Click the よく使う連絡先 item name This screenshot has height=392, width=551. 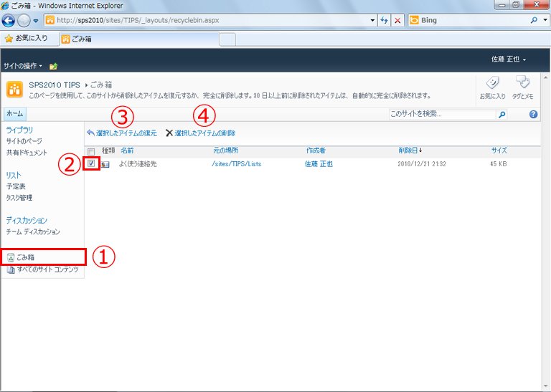pyautogui.click(x=138, y=164)
